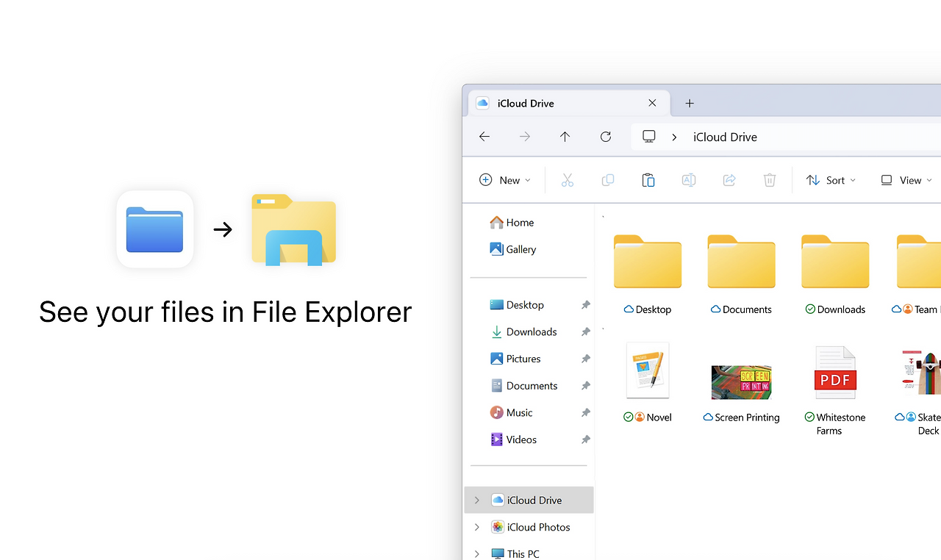
Task: Click the Copy toolbar icon
Action: tap(608, 180)
